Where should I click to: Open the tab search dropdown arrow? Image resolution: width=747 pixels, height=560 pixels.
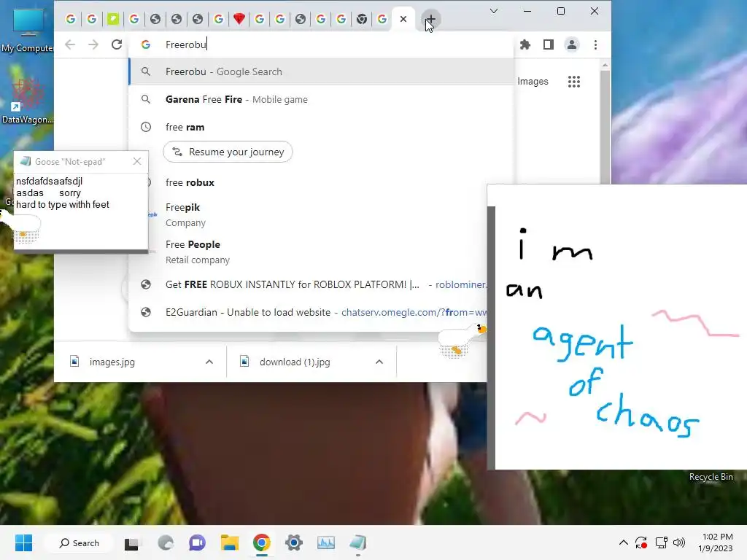tap(494, 11)
